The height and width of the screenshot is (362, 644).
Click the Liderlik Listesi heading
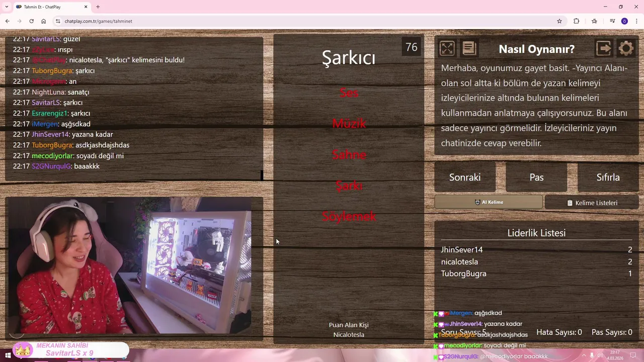click(x=536, y=233)
